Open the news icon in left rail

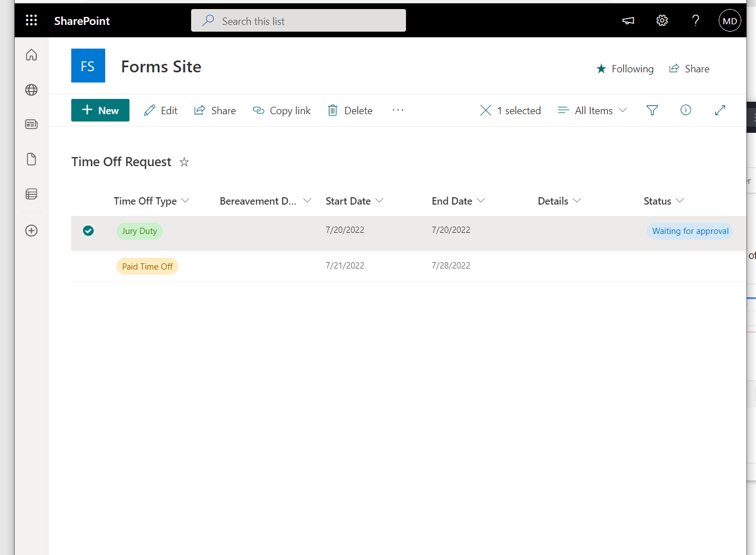click(32, 124)
